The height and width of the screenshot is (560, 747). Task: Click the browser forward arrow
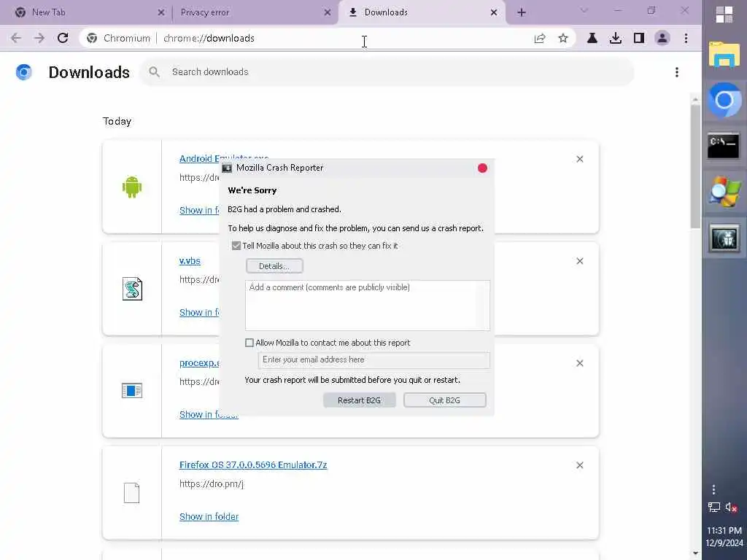[39, 38]
